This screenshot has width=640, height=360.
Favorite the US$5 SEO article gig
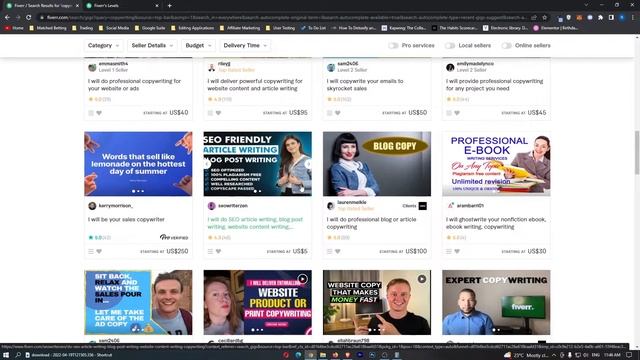pos(218,251)
